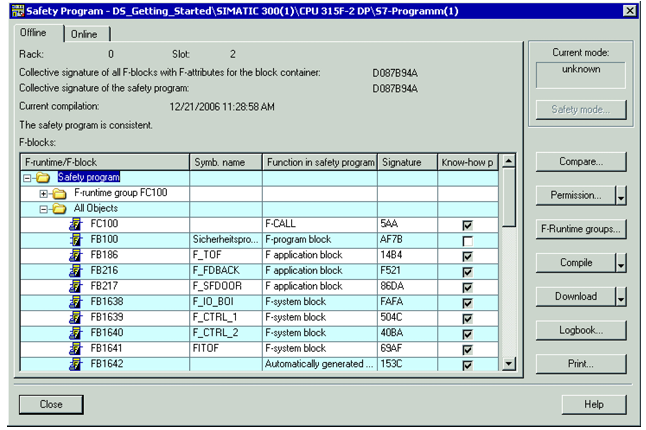Collapse the Safety program tree node

[x=28, y=178]
